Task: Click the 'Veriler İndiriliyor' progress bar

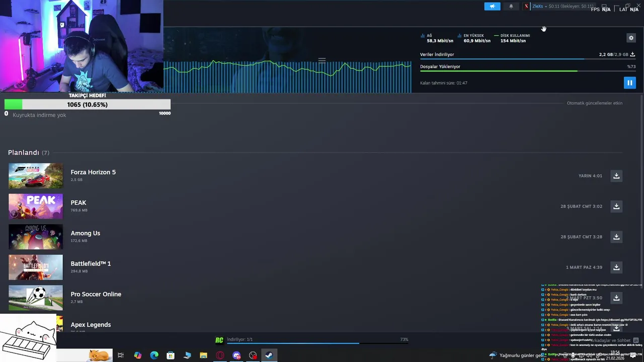Action: (x=528, y=59)
